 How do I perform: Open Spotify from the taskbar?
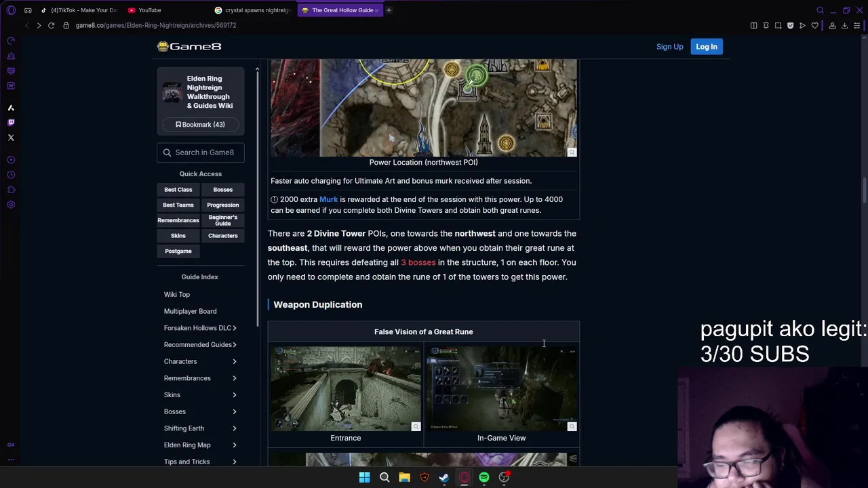pyautogui.click(x=484, y=477)
